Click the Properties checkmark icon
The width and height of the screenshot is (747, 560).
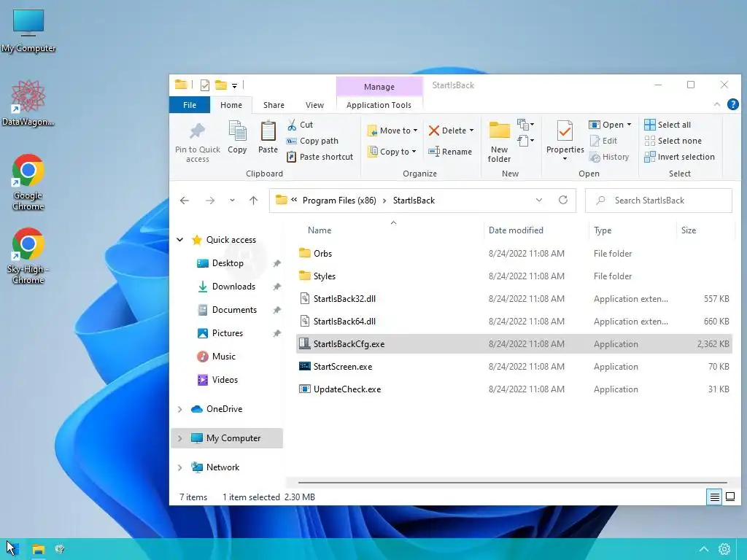click(x=565, y=131)
